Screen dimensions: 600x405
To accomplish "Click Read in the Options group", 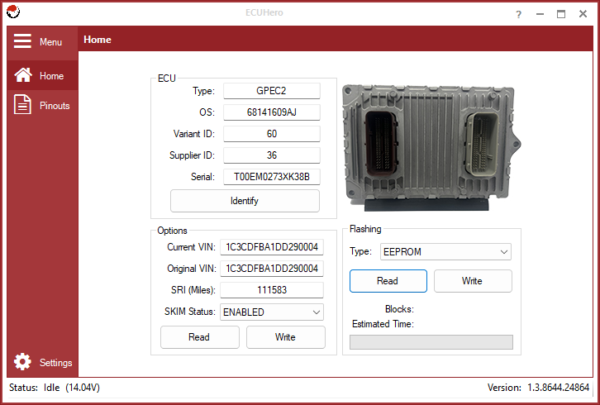I will point(200,337).
